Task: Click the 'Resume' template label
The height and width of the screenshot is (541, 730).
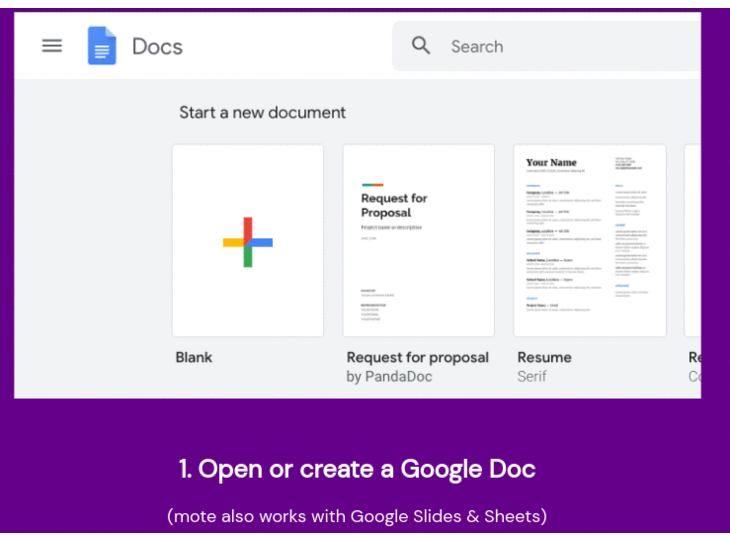Action: 544,357
